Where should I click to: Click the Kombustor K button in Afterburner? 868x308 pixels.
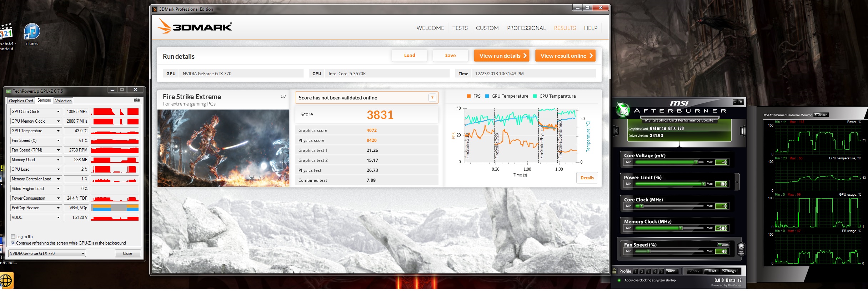pos(616,131)
